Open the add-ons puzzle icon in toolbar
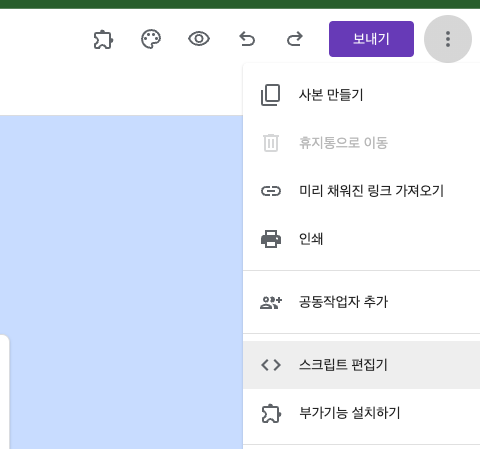The width and height of the screenshot is (480, 449). (103, 39)
